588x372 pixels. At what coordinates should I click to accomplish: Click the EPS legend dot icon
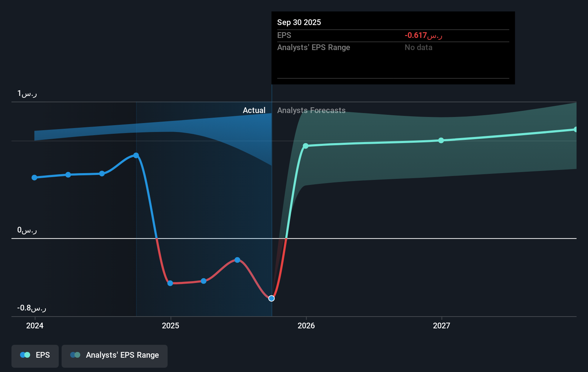25,355
